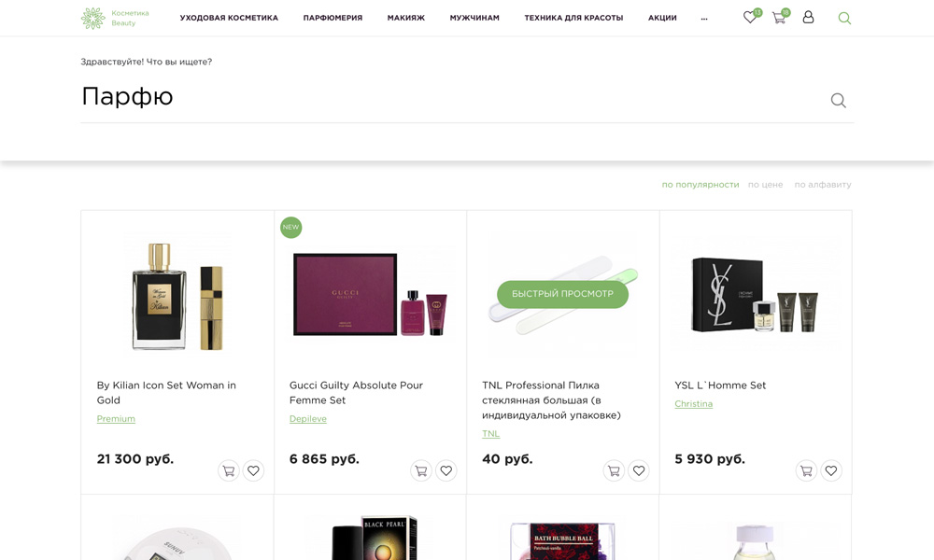
Task: Click the magnifier icon in search field
Action: click(x=838, y=101)
